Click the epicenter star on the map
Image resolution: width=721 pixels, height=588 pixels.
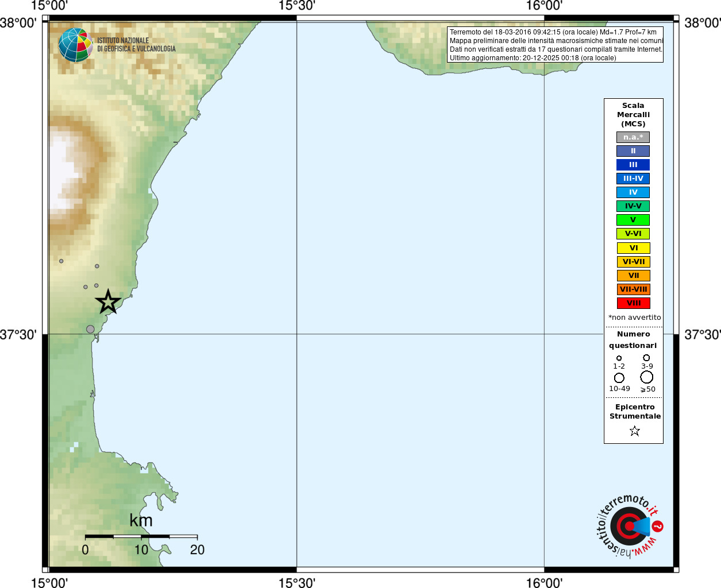click(108, 302)
